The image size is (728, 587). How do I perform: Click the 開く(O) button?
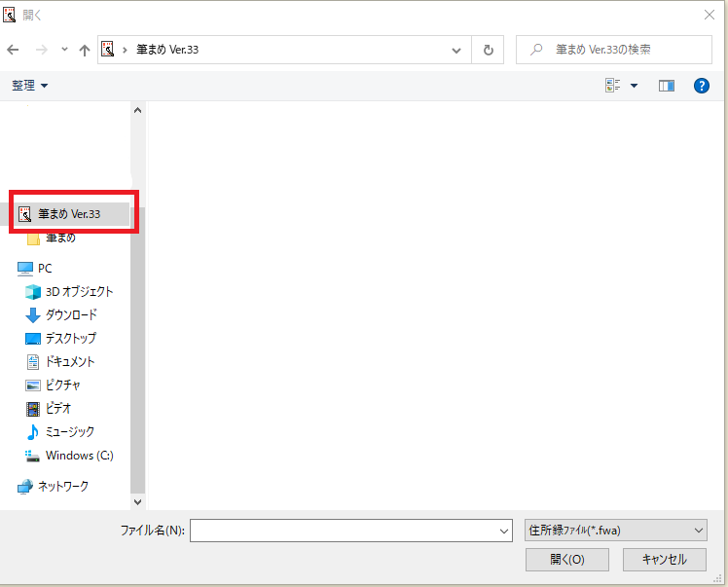566,560
